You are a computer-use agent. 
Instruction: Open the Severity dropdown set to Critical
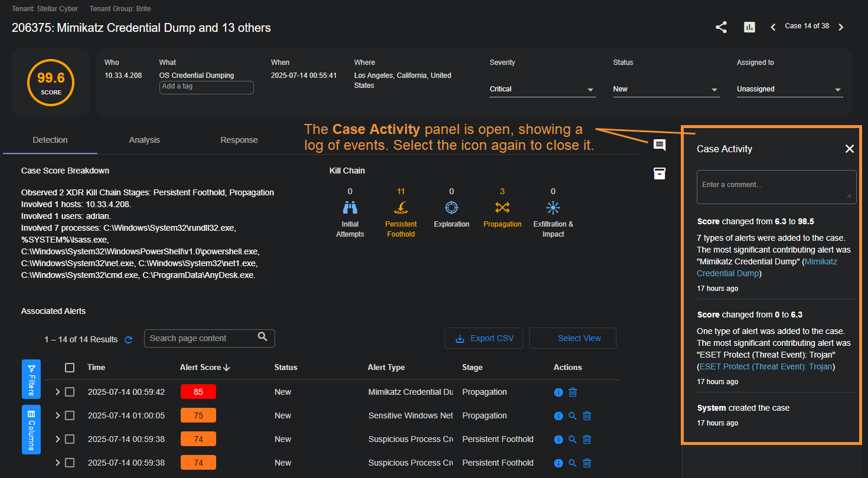542,89
